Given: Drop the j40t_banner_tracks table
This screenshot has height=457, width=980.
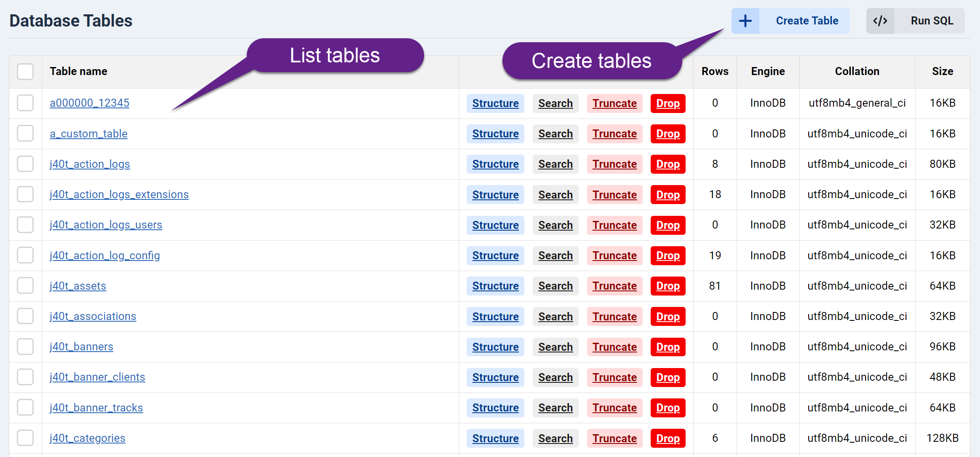Looking at the screenshot, I should click(668, 408).
